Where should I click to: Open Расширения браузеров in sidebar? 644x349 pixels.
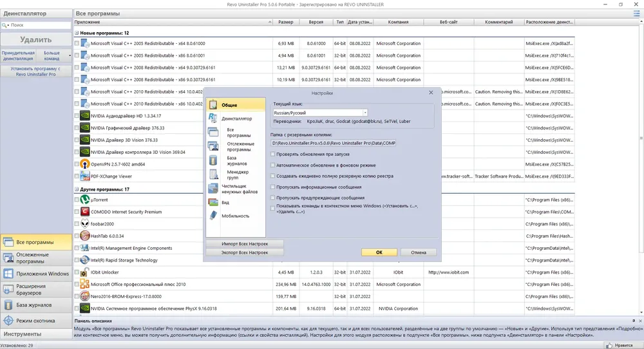pos(36,290)
